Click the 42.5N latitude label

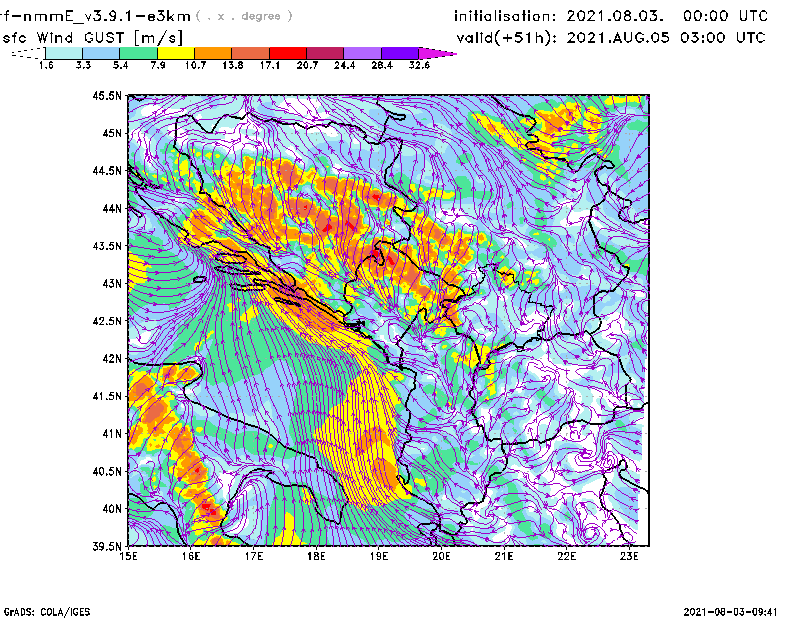107,321
